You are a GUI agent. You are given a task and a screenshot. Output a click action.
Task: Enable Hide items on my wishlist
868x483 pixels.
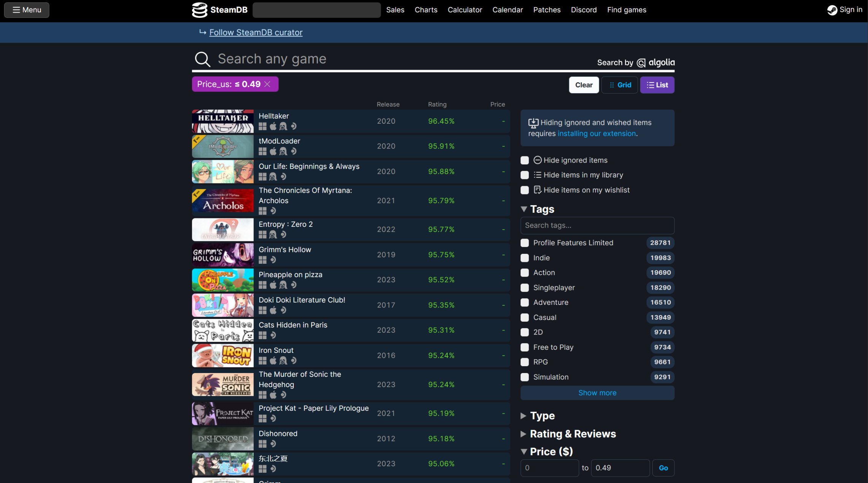pyautogui.click(x=525, y=190)
